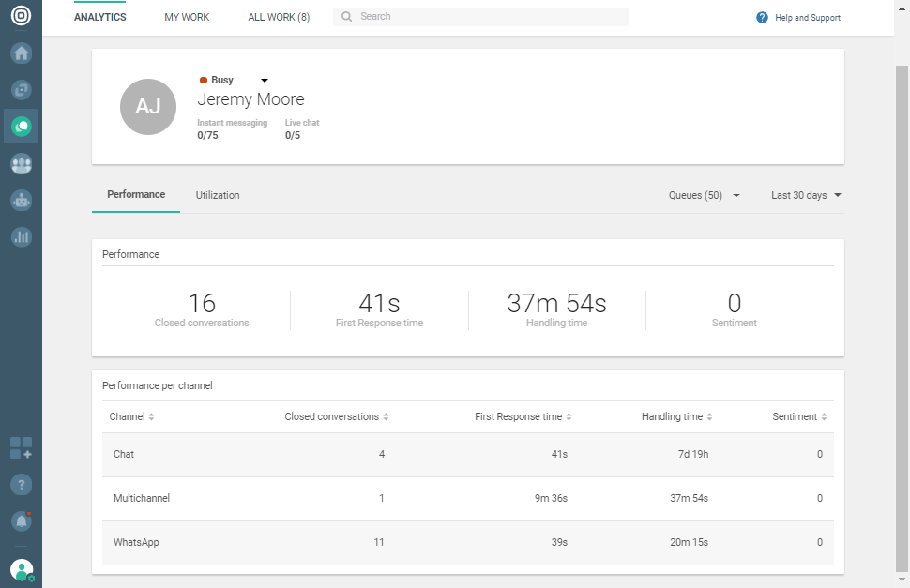Click the Infobip logo at top left

21,16
